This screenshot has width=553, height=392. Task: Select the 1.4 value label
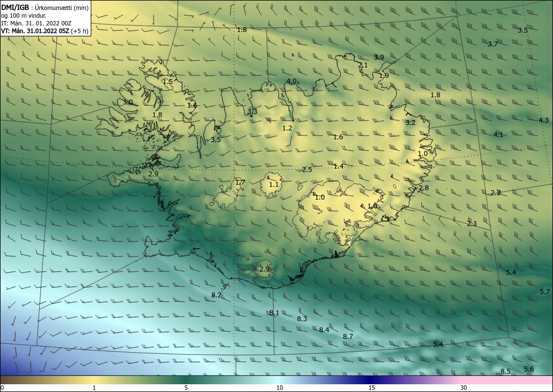tap(338, 166)
